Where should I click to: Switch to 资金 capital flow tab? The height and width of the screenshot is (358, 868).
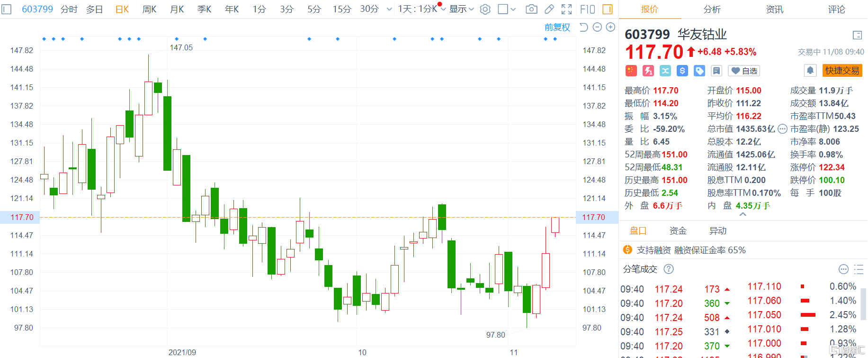(678, 231)
